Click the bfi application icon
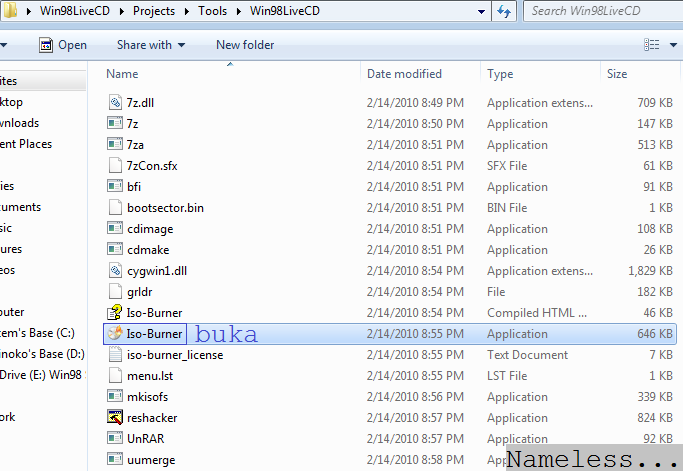 [115, 186]
